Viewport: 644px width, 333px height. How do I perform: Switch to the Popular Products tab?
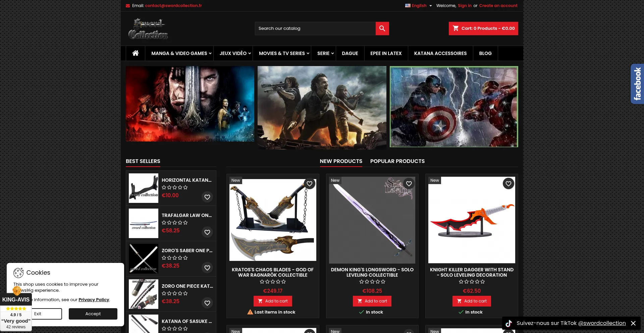397,161
